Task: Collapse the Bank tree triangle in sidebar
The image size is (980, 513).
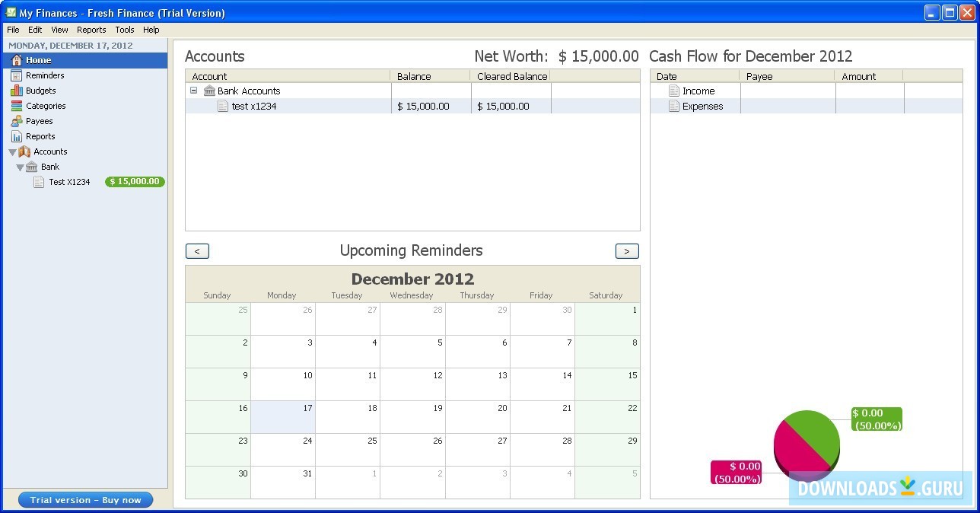Action: point(21,167)
